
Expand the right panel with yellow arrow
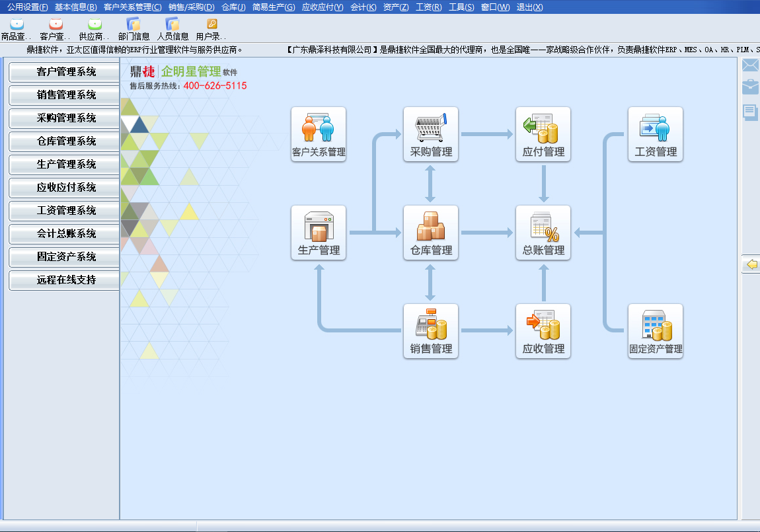751,264
